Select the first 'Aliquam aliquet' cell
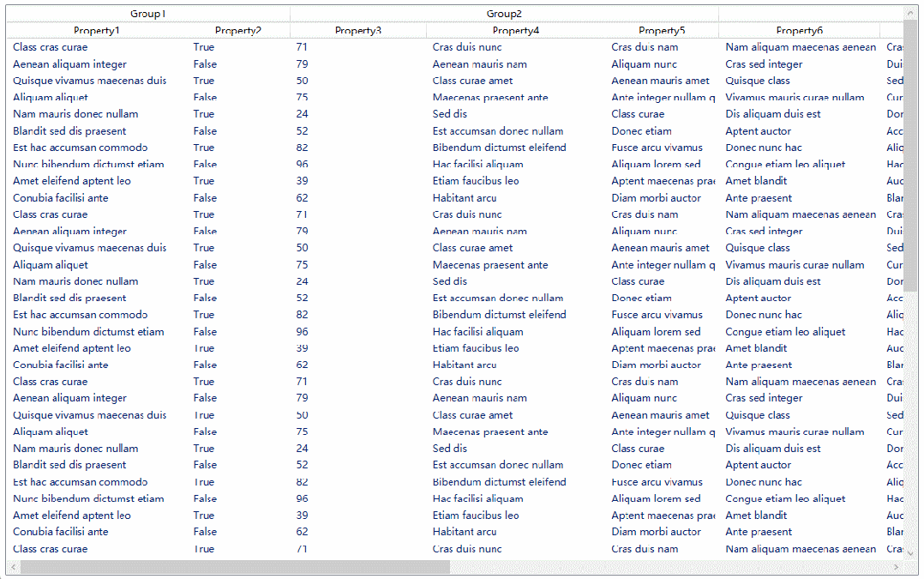The width and height of the screenshot is (924, 579). coord(97,97)
